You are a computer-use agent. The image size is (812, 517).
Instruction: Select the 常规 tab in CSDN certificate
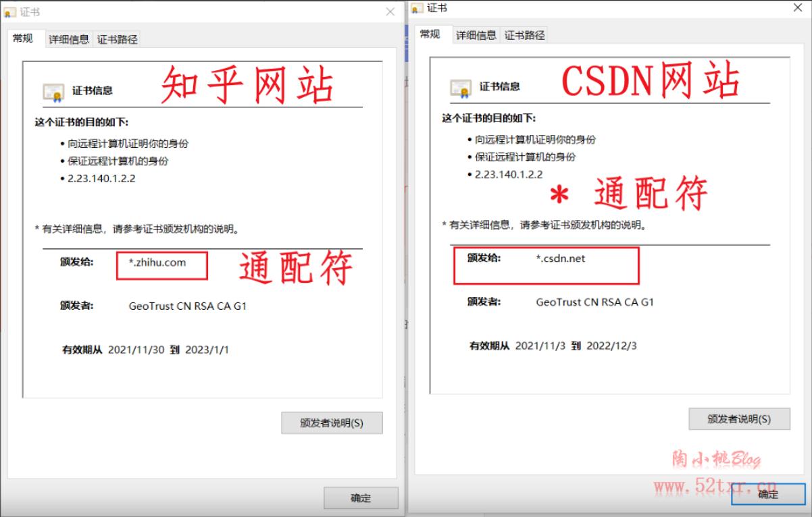430,34
